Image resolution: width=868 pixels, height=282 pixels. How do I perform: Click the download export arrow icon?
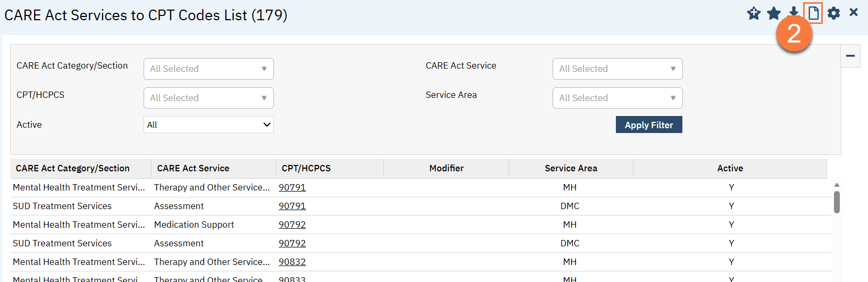[793, 11]
